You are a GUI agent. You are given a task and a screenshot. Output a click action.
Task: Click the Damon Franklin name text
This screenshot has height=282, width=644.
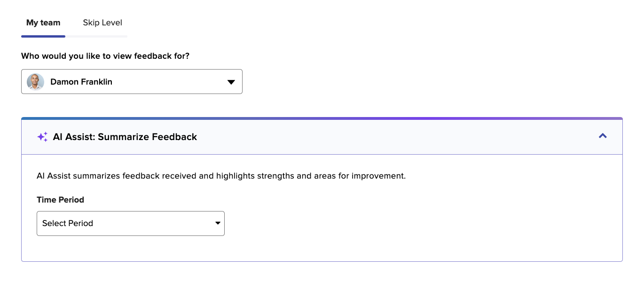tap(81, 82)
